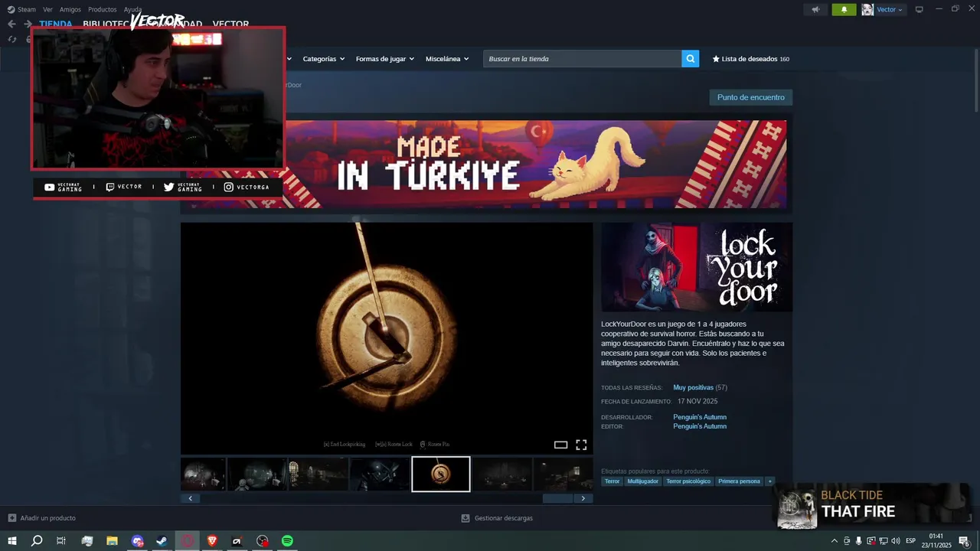Image resolution: width=980 pixels, height=551 pixels.
Task: Show more tags with the plus button
Action: [770, 481]
